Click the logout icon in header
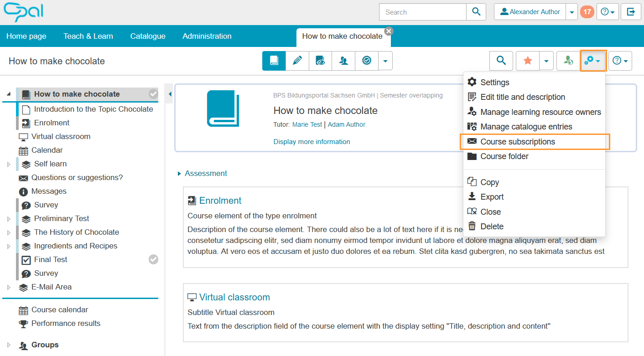The width and height of the screenshot is (644, 356). [631, 12]
